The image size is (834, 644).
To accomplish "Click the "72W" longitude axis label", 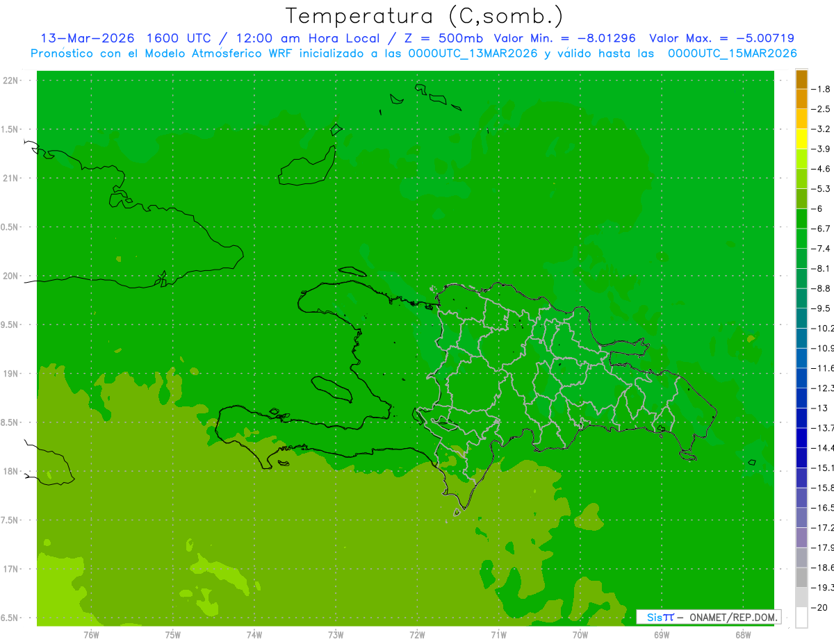I will pos(418,634).
